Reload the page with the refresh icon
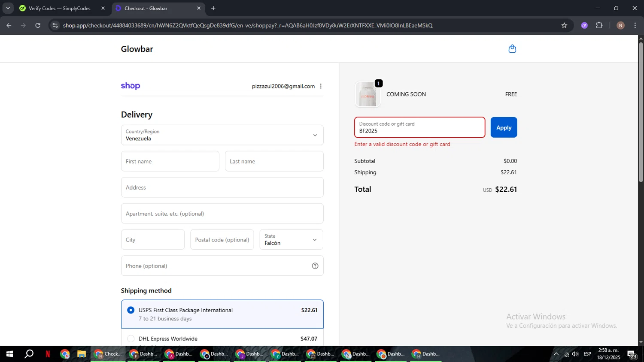The image size is (644, 362). pos(38,25)
